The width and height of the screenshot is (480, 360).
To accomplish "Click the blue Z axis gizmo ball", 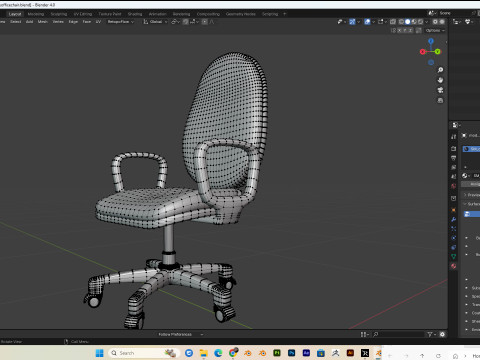I will [x=431, y=41].
